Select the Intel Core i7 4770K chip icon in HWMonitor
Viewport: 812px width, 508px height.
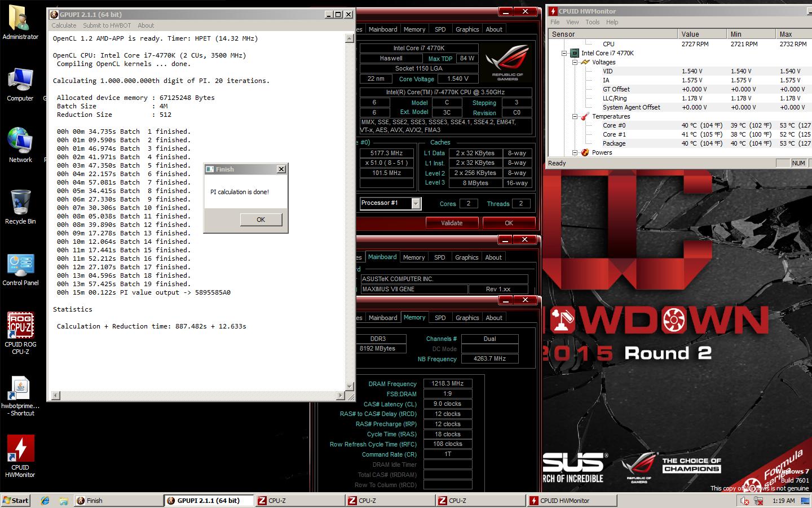pyautogui.click(x=574, y=53)
